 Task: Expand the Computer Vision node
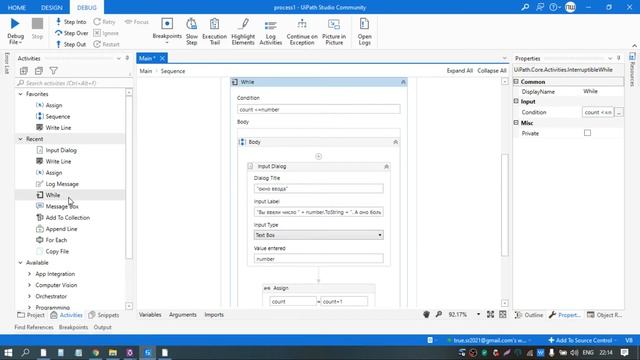click(29, 285)
